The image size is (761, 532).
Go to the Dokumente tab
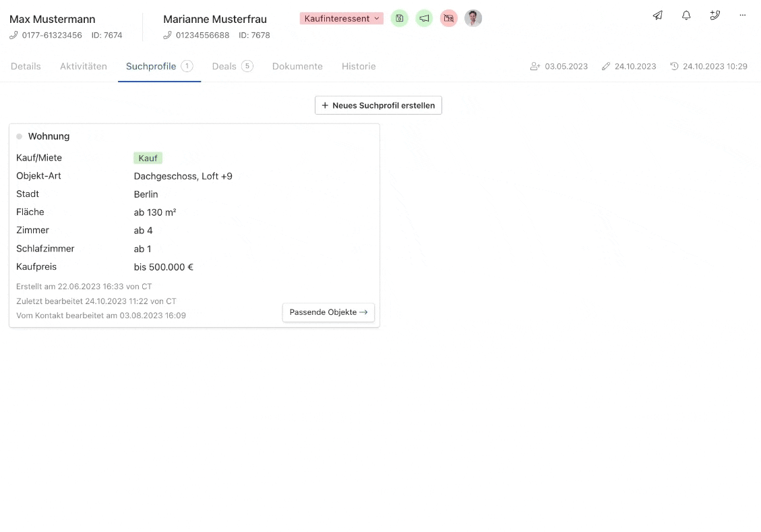point(297,66)
